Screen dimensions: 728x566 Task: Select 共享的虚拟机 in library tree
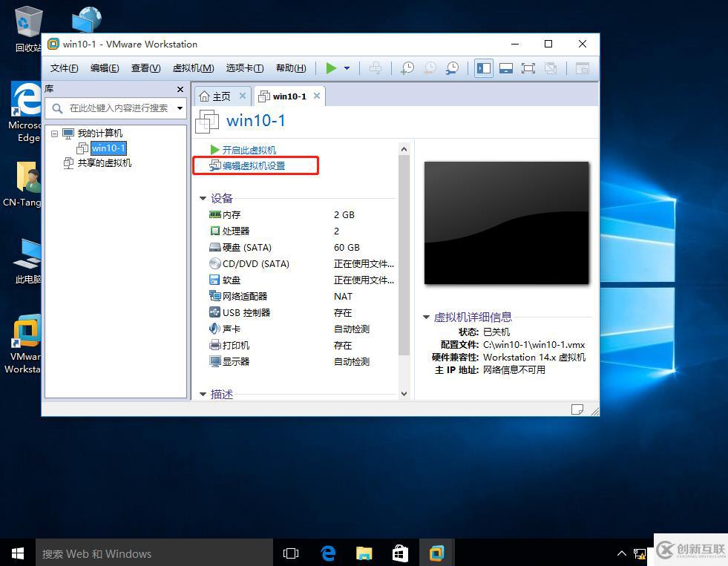click(x=104, y=163)
